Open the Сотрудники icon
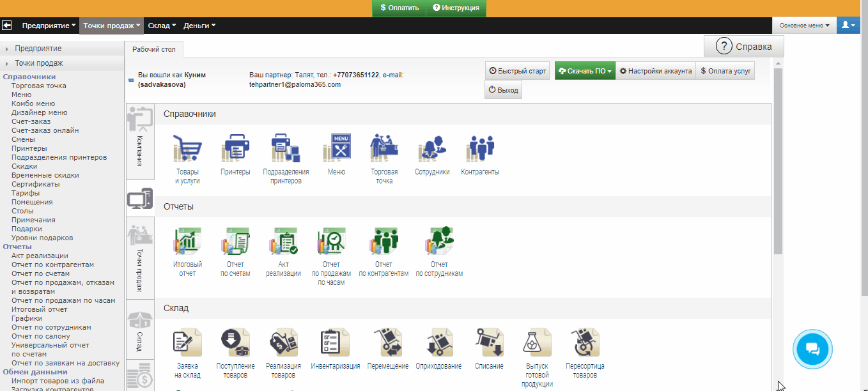This screenshot has height=391, width=868. tap(432, 148)
